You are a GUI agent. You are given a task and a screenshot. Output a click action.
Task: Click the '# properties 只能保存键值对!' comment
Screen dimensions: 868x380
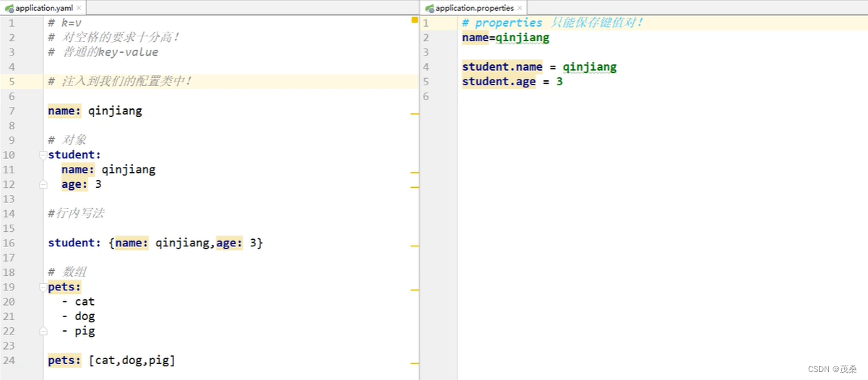[x=553, y=22]
